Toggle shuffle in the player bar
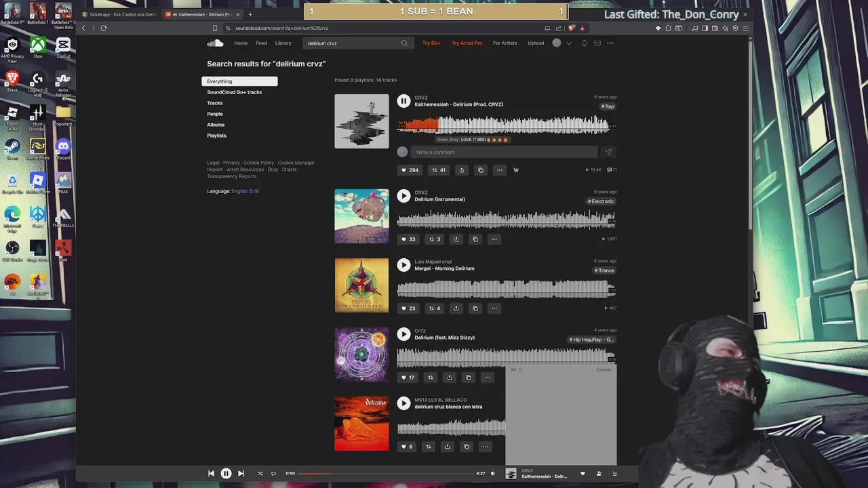The image size is (868, 488). tap(260, 474)
